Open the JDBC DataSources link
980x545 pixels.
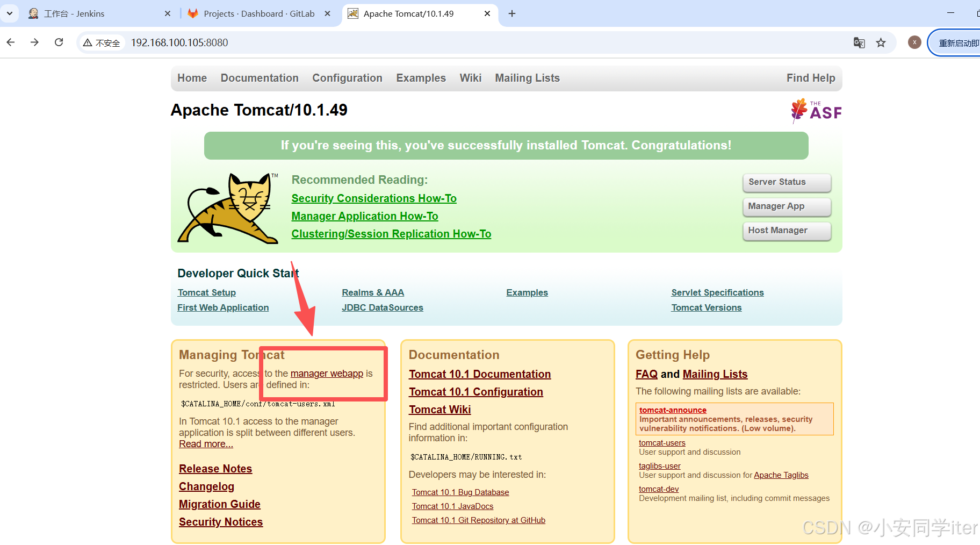pyautogui.click(x=383, y=307)
